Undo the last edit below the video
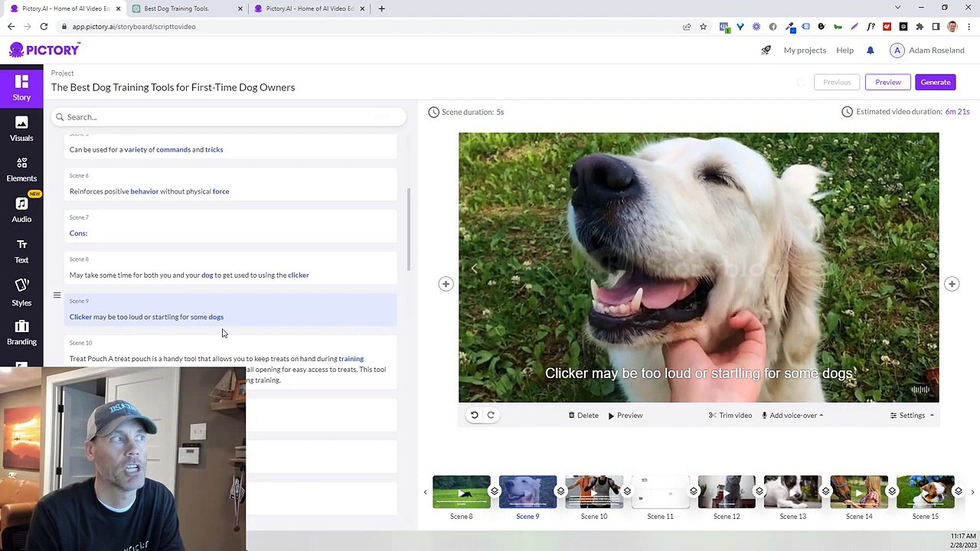This screenshot has width=980, height=551. pos(474,415)
